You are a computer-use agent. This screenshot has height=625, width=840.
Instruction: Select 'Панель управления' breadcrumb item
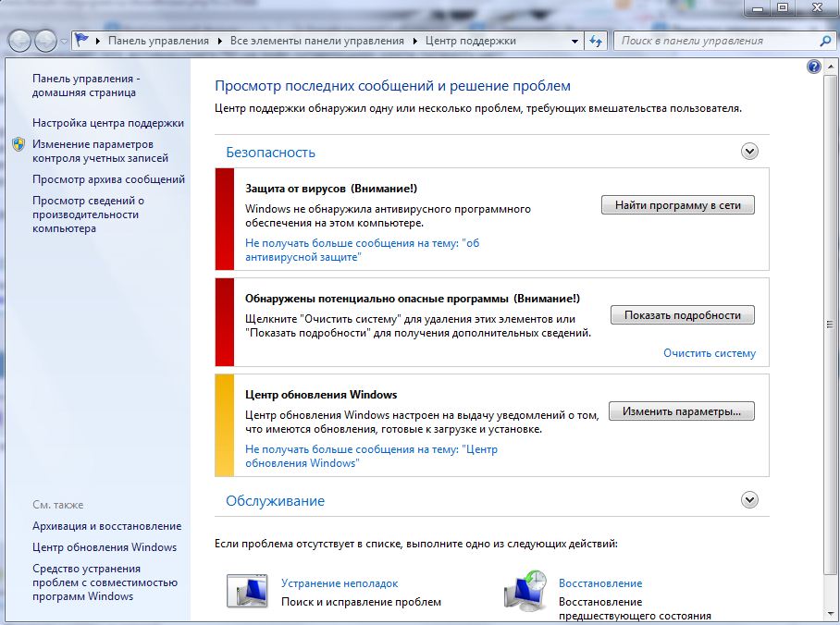click(160, 41)
